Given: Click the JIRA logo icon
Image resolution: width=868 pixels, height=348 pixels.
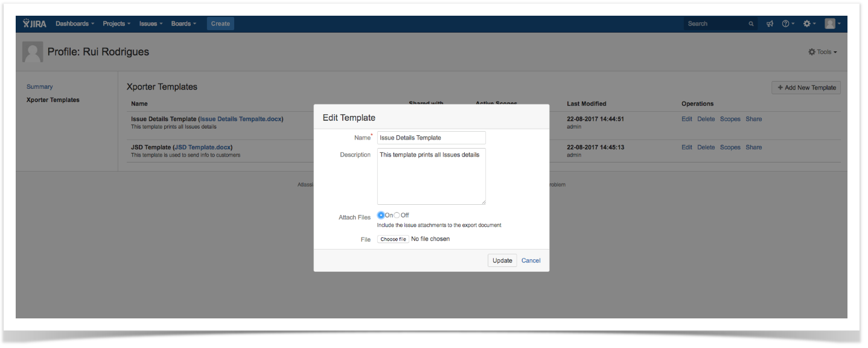Looking at the screenshot, I should [34, 24].
